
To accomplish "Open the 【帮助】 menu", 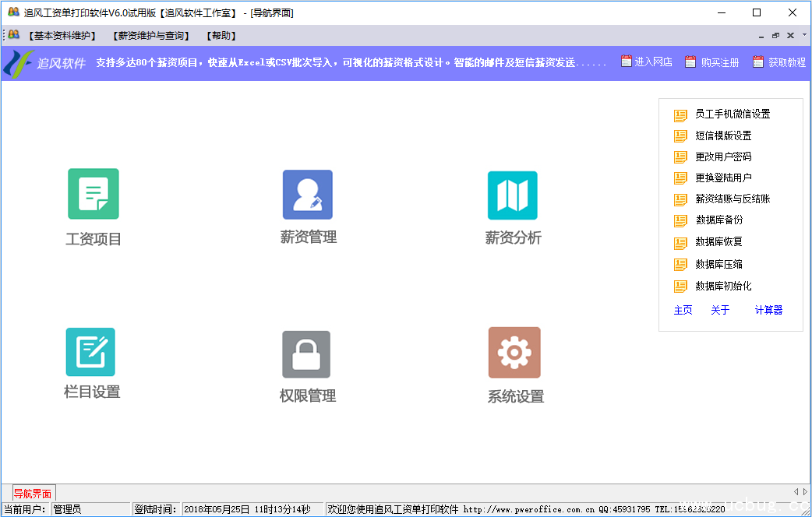I will [221, 36].
